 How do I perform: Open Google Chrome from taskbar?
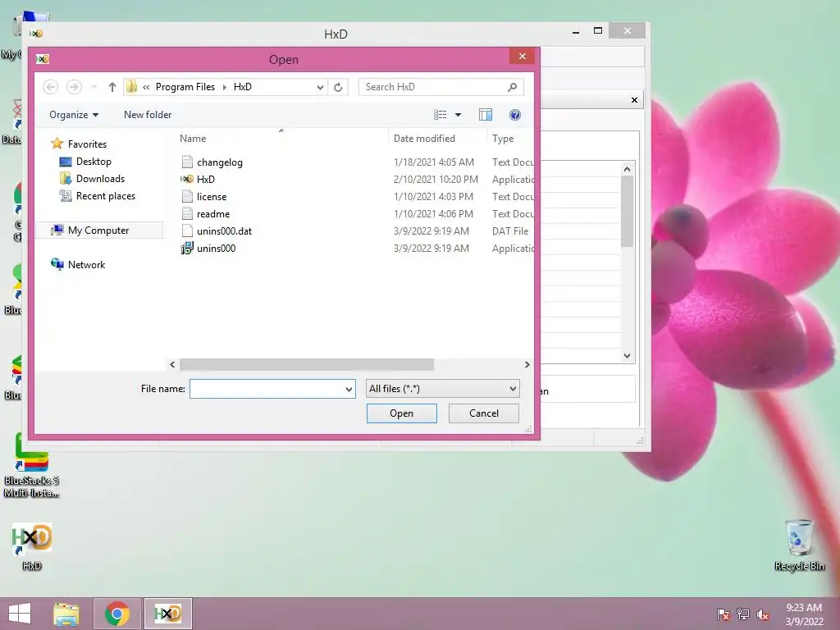coord(117,614)
